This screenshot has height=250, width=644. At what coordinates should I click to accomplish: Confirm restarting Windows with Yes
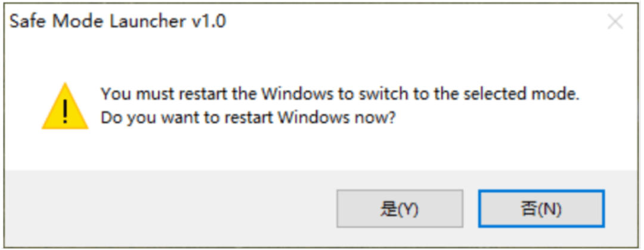pyautogui.click(x=400, y=208)
